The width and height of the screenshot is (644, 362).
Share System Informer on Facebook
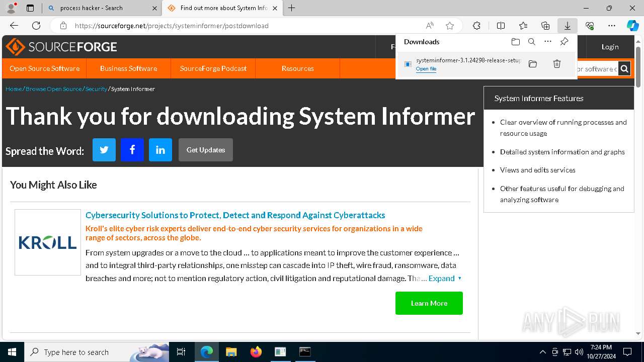tap(132, 150)
